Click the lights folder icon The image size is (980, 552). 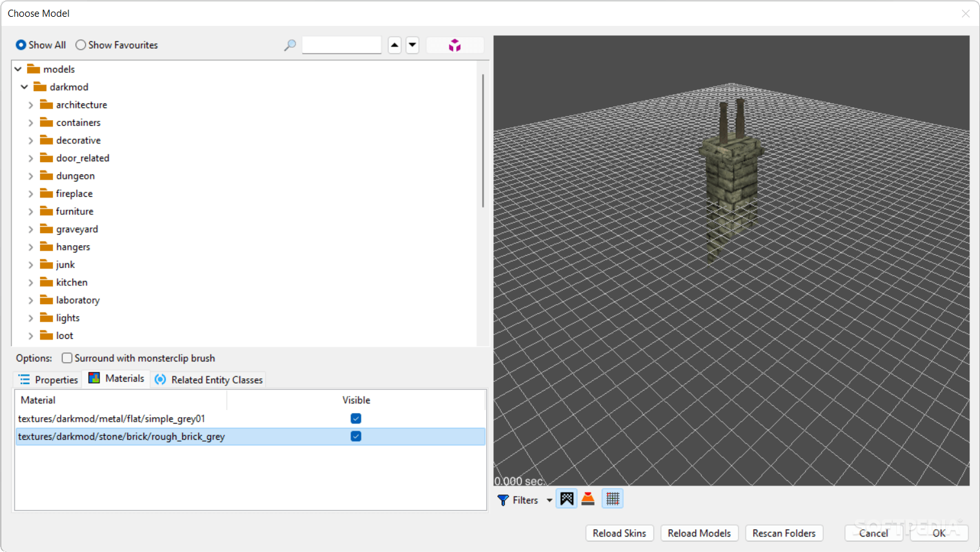[46, 318]
